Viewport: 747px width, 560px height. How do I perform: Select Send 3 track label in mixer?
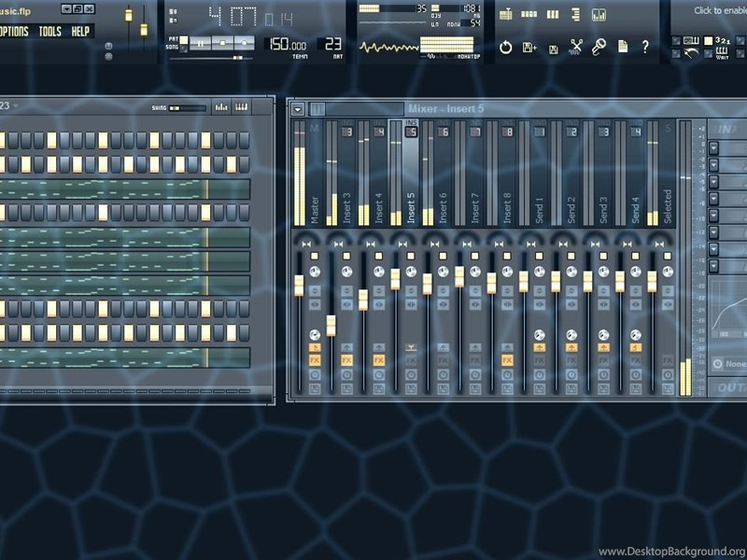click(x=603, y=209)
